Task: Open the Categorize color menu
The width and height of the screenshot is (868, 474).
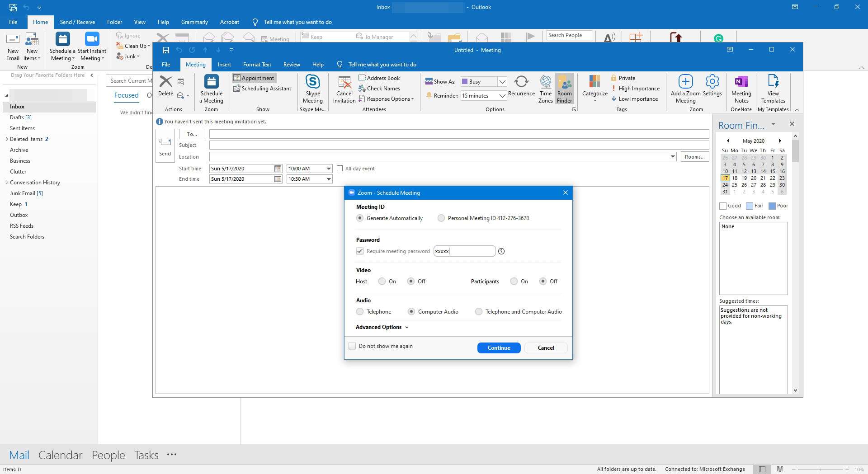Action: tap(594, 88)
